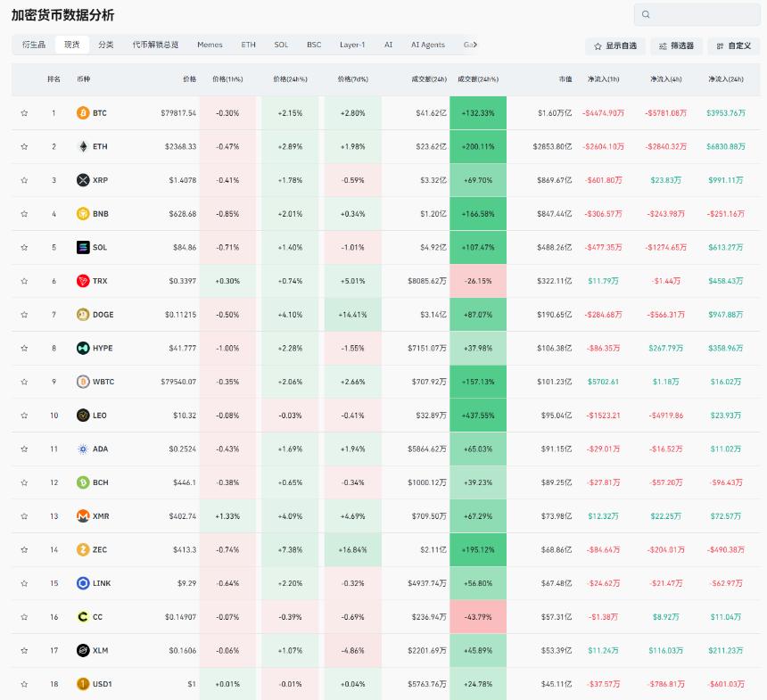Toggle the USD1 watchlist star
The height and width of the screenshot is (700, 767).
(24, 684)
